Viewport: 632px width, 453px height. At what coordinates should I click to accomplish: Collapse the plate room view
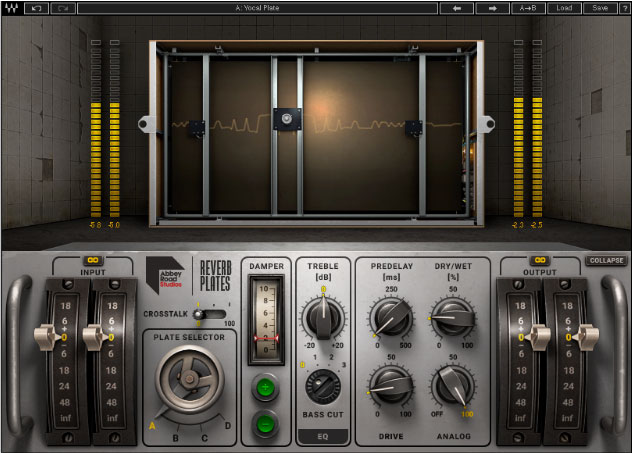point(606,260)
